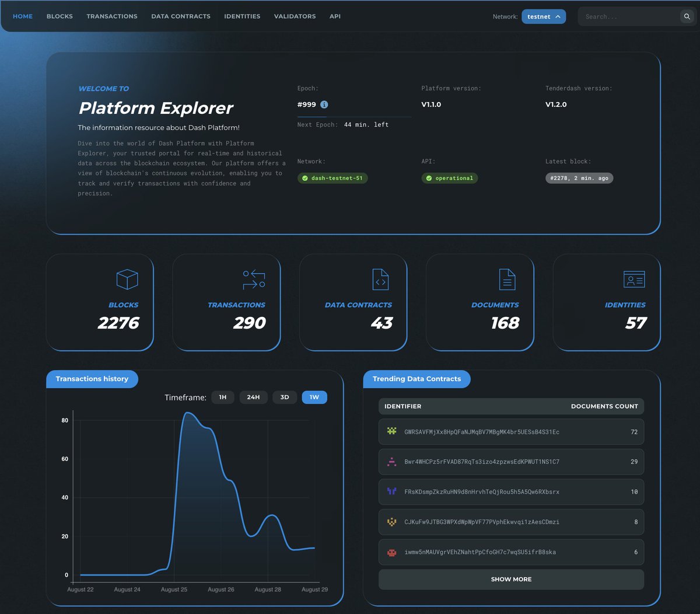
Task: Click the Documents Count column header
Action: tap(604, 406)
